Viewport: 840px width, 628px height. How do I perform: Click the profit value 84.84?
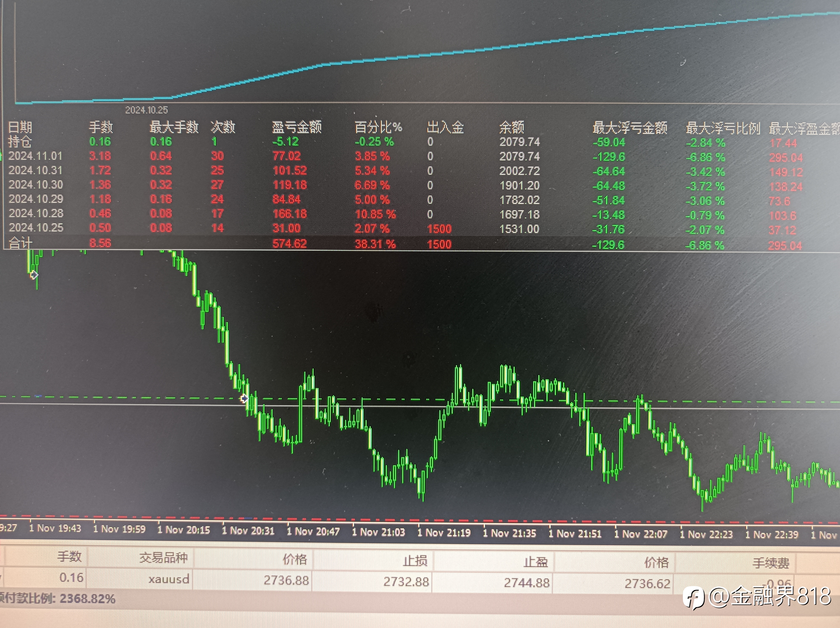(x=287, y=200)
